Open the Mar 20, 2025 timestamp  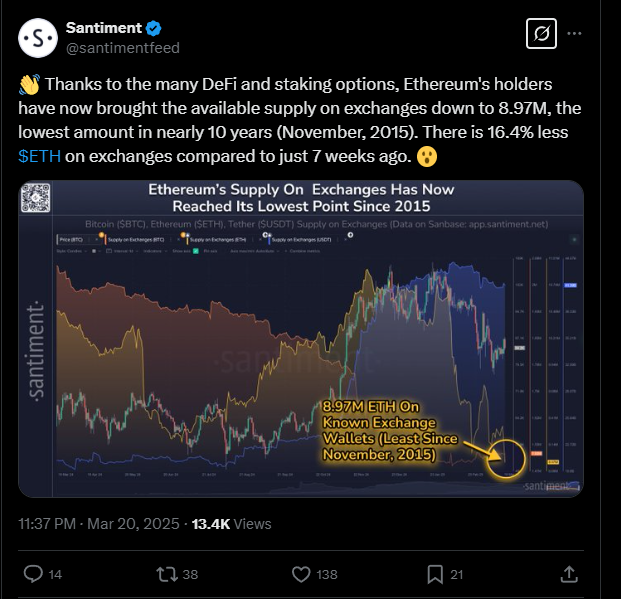[x=136, y=523]
